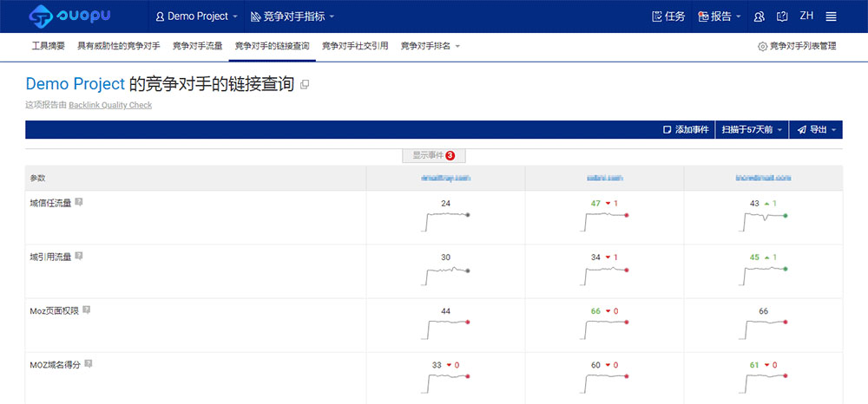Click the 域引用流量 sparkline under value 45
The height and width of the screenshot is (404, 868).
point(763,275)
